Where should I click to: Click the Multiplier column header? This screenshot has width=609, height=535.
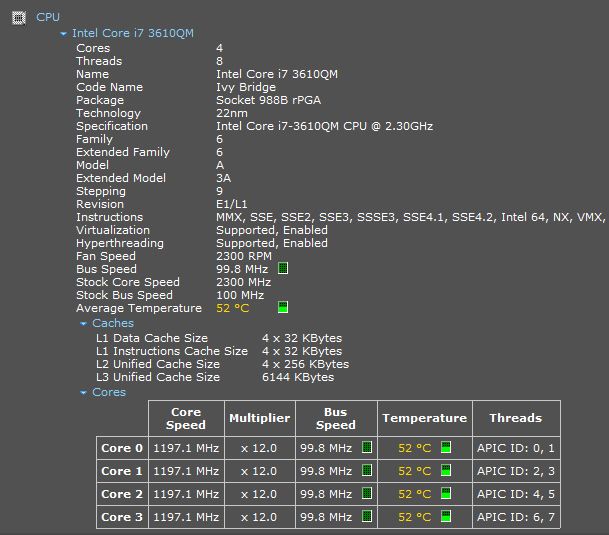click(x=259, y=418)
